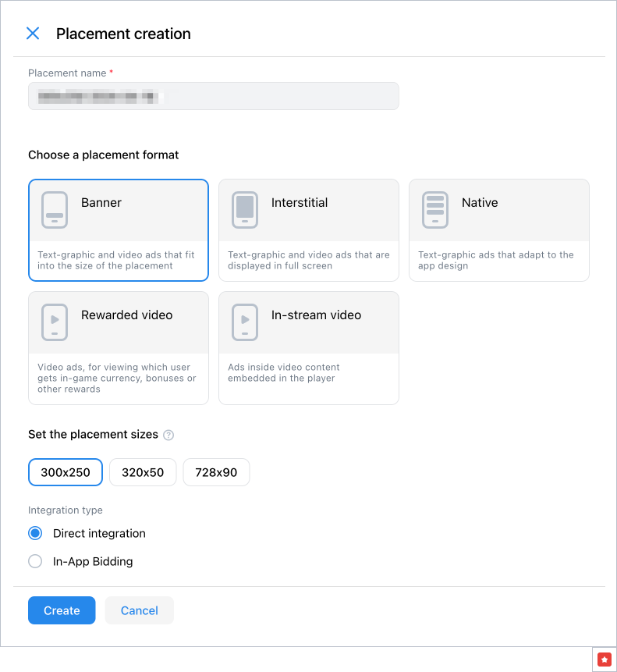Click the Interstitial format phone icon
617x672 pixels.
(245, 209)
